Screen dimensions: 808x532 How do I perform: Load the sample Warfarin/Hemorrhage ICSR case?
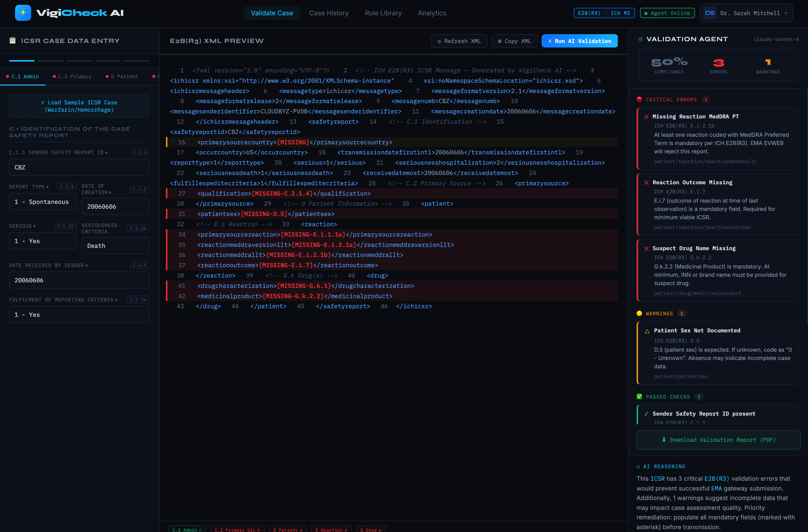click(79, 106)
